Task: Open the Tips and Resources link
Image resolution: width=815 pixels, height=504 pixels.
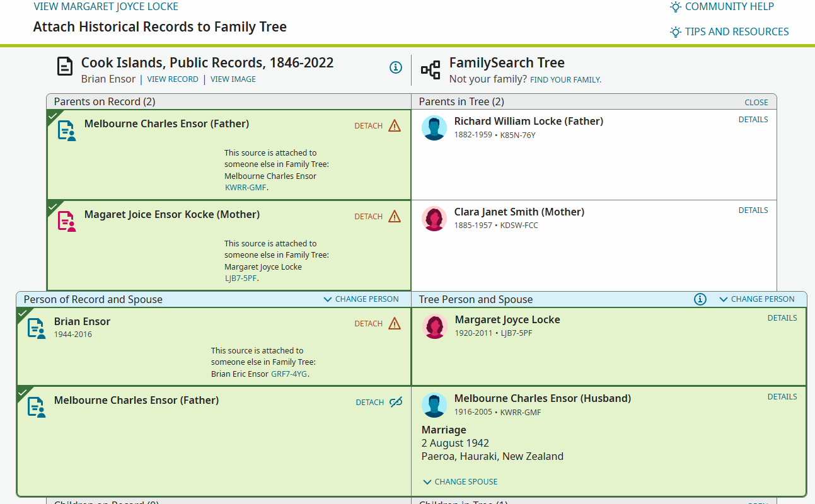Action: (737, 31)
